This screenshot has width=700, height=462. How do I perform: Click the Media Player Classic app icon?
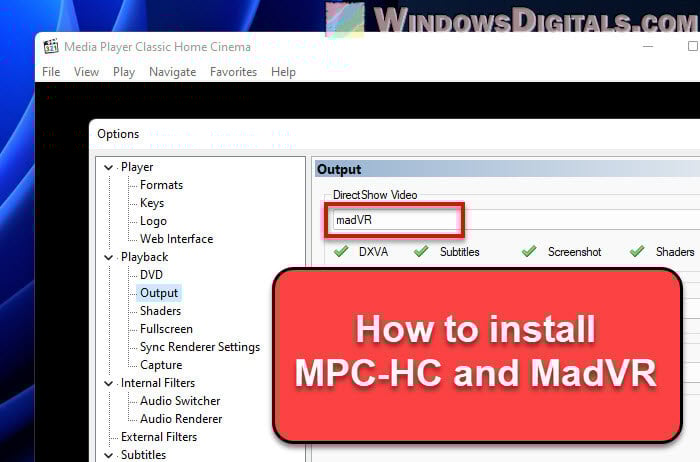click(x=50, y=46)
